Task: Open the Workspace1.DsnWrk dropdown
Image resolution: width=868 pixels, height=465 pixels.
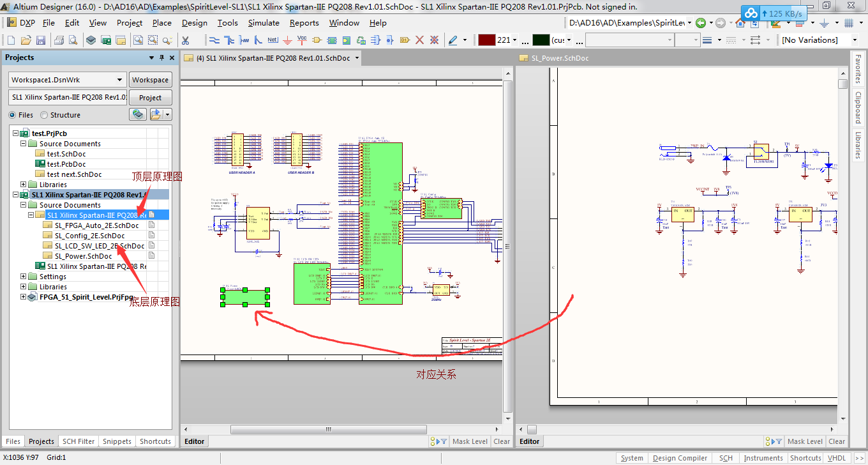Action: [x=119, y=80]
